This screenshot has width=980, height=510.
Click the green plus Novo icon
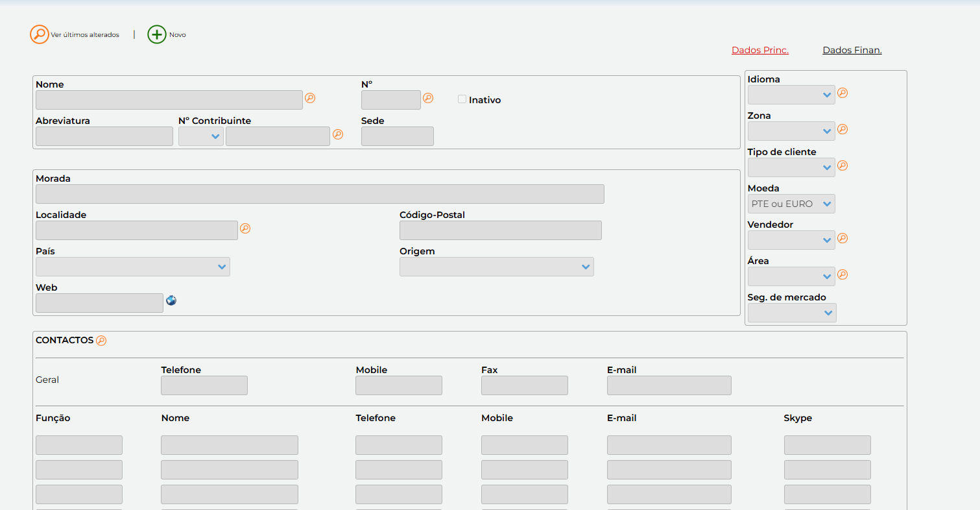tap(157, 34)
